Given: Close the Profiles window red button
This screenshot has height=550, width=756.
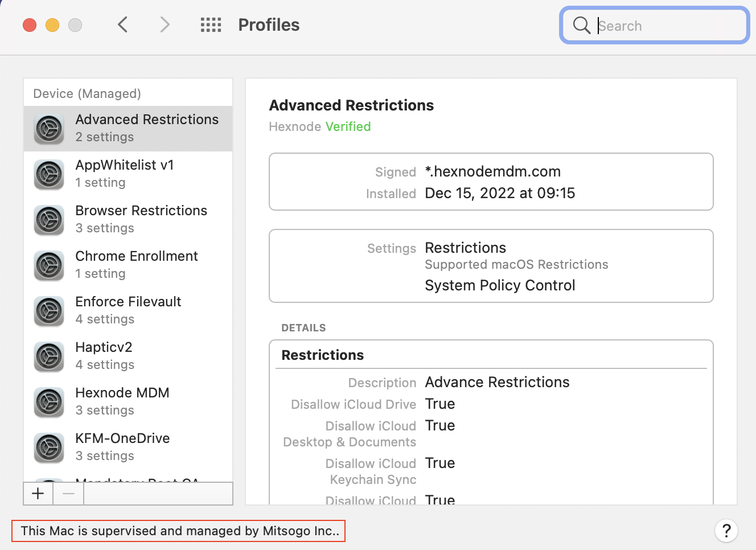Looking at the screenshot, I should [30, 25].
